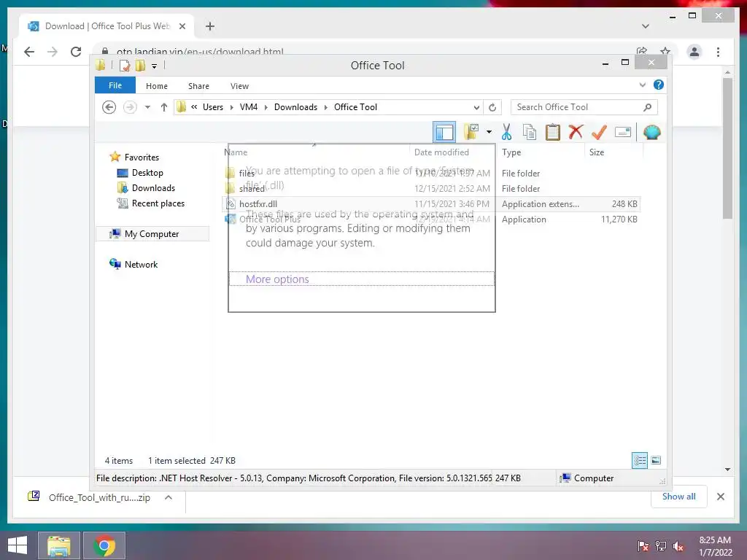Delete the selected file with the red X

click(576, 132)
